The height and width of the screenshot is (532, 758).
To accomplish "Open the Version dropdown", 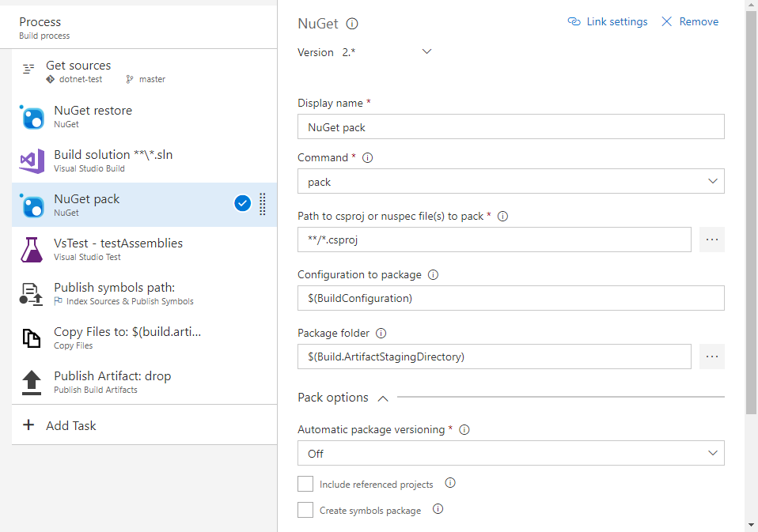I will click(426, 51).
